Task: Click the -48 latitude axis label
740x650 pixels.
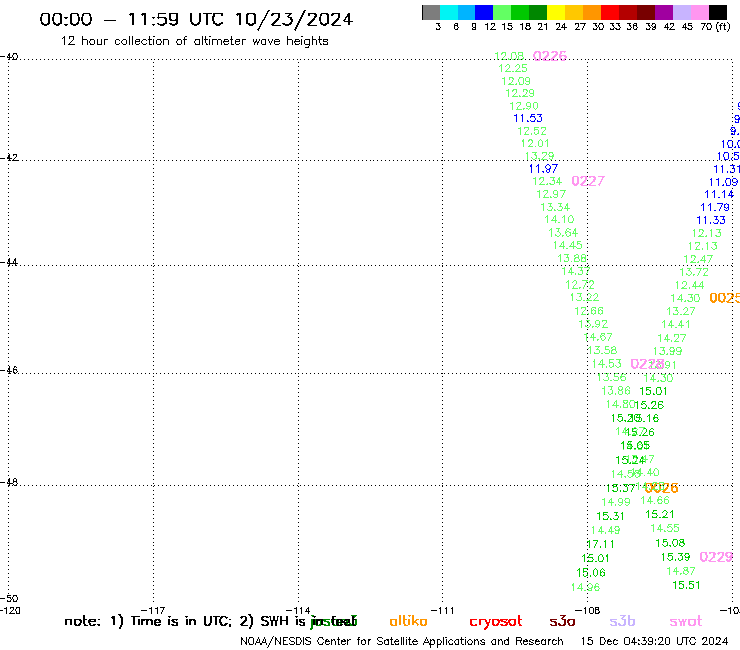Action: pos(9,482)
